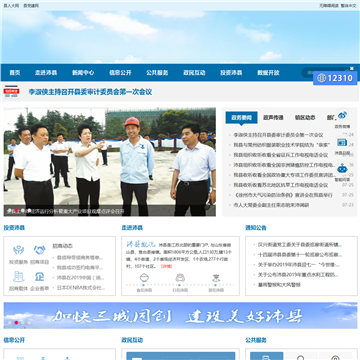
Task: Open the 12310 floating badge
Action: [335, 78]
